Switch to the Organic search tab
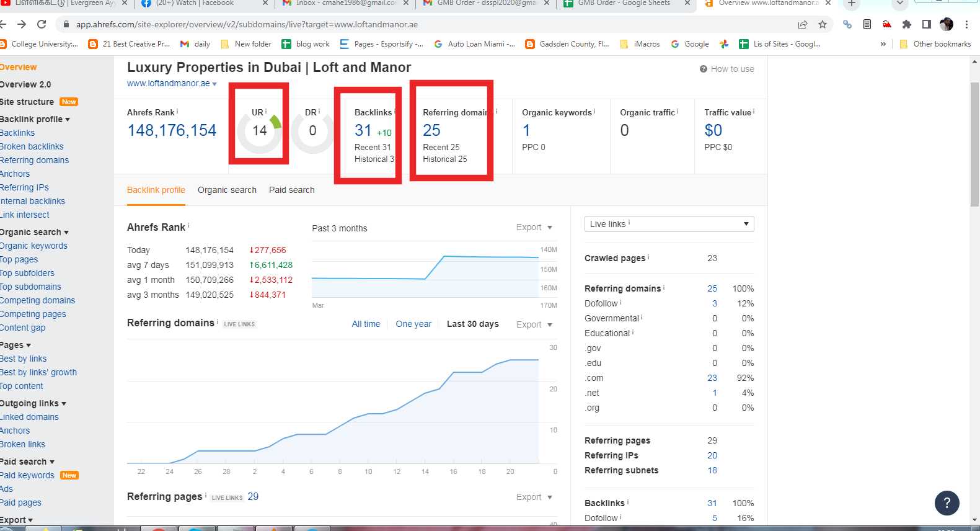 coord(227,190)
